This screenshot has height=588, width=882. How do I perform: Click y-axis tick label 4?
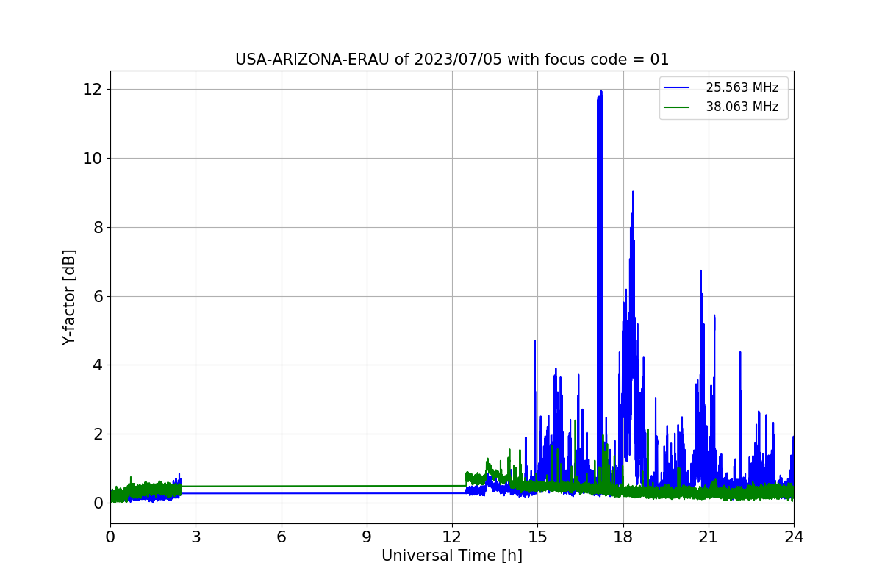click(98, 365)
